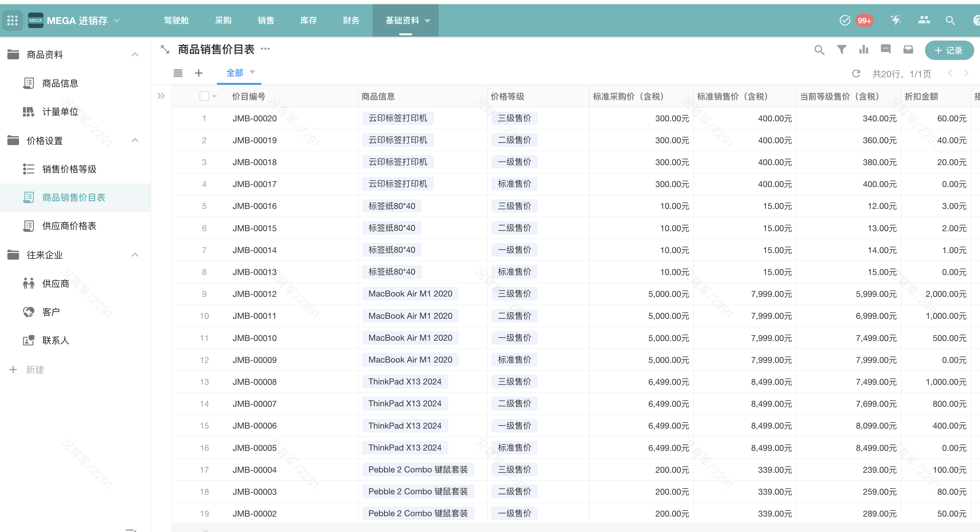Expand side panel with double chevron icon
This screenshot has height=532, width=980.
click(x=161, y=96)
